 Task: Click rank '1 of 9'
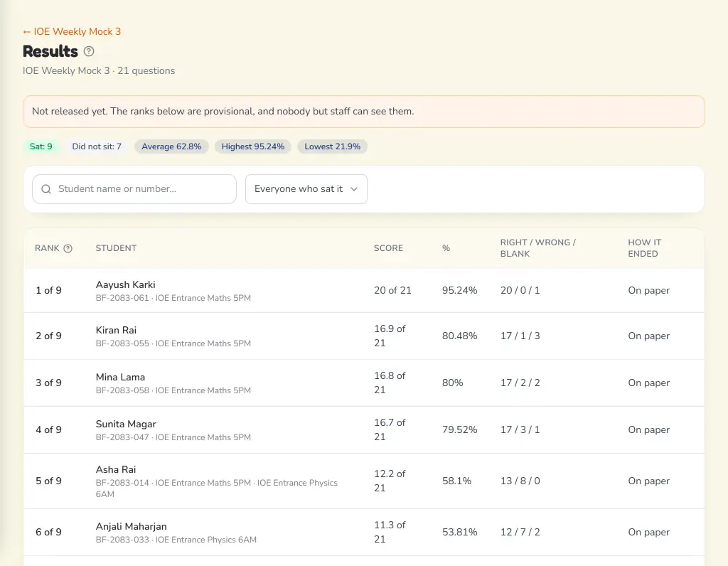[48, 290]
